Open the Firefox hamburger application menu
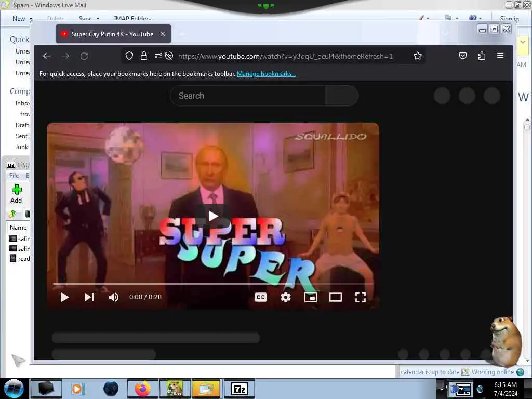The width and height of the screenshot is (532, 399). pyautogui.click(x=500, y=55)
